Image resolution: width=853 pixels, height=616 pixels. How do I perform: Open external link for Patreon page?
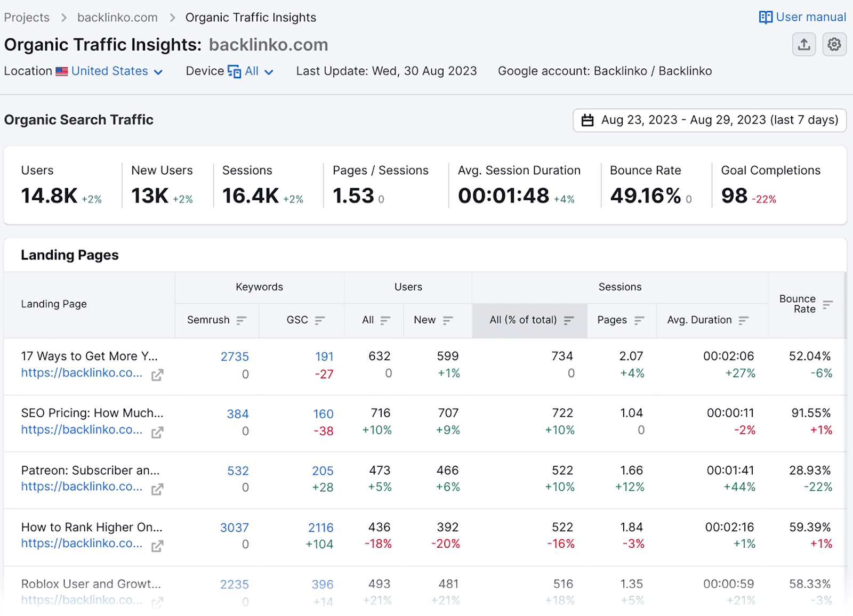coord(157,489)
